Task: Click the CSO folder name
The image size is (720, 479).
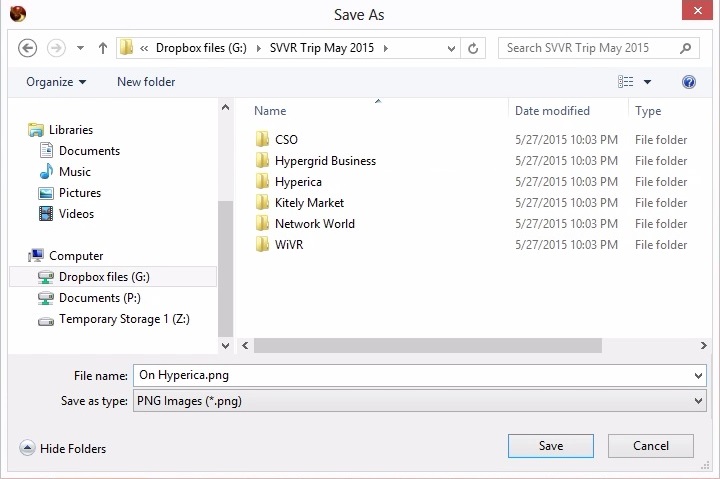Action: 286,140
